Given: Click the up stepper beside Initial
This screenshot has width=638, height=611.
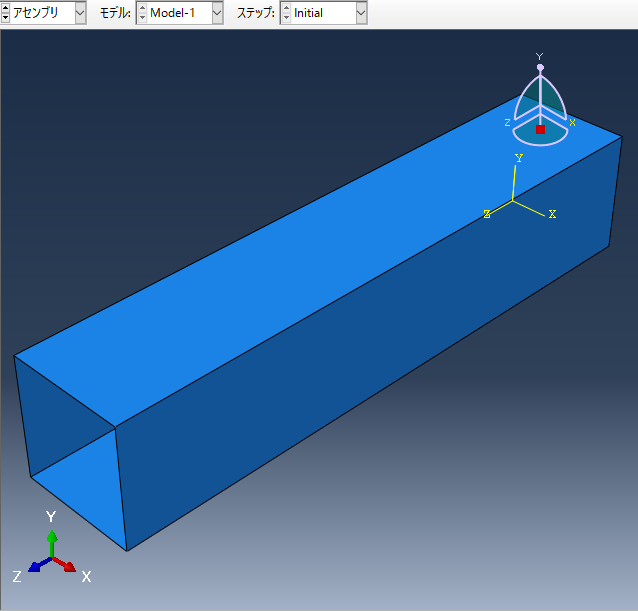Looking at the screenshot, I should click(x=286, y=9).
